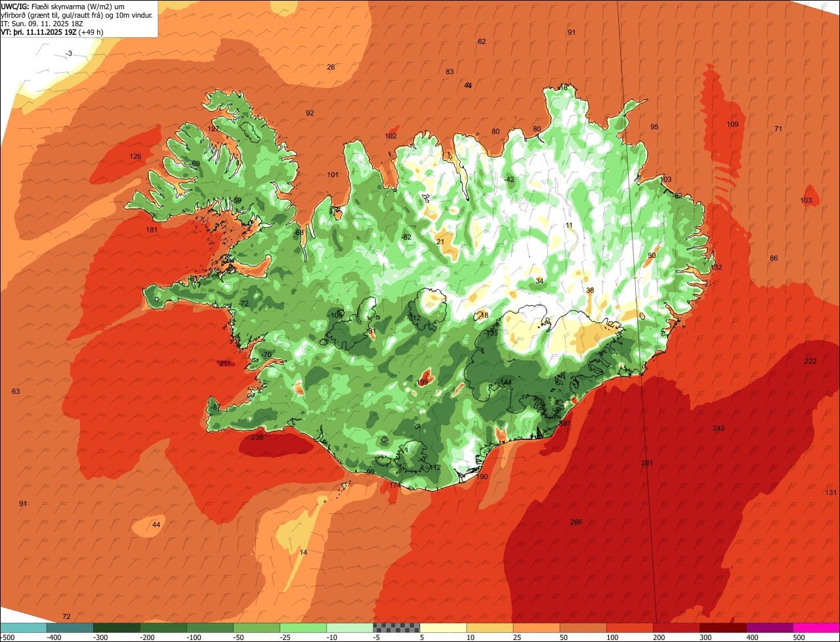Pick the light green -25 to -10 swatch
840x642 pixels.
(303, 628)
